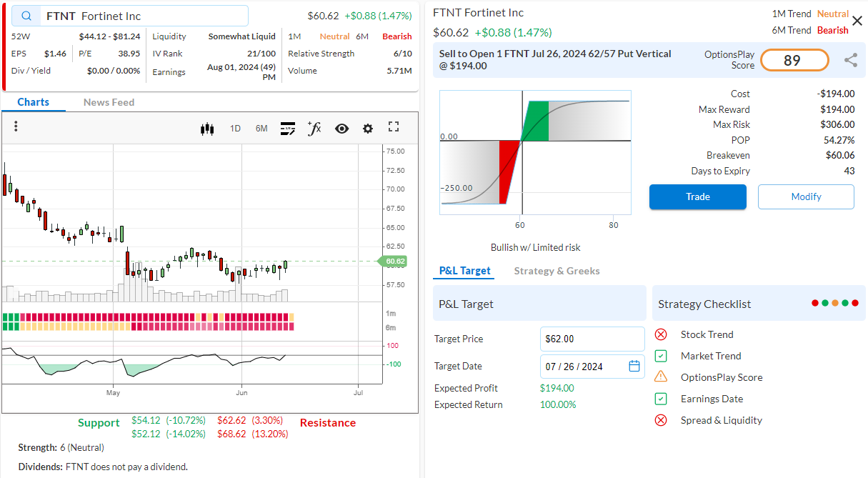Open the chart three-dot menu
The image size is (868, 478).
pyautogui.click(x=16, y=127)
